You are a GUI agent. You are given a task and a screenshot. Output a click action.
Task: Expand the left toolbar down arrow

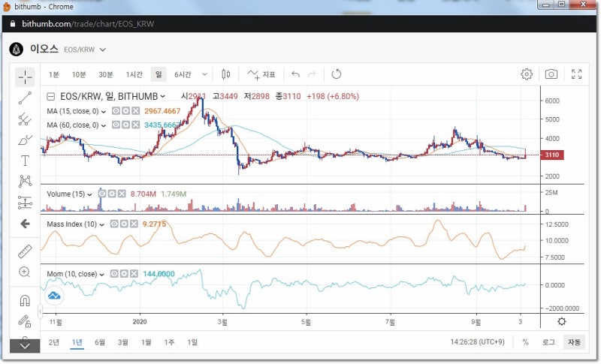25,346
